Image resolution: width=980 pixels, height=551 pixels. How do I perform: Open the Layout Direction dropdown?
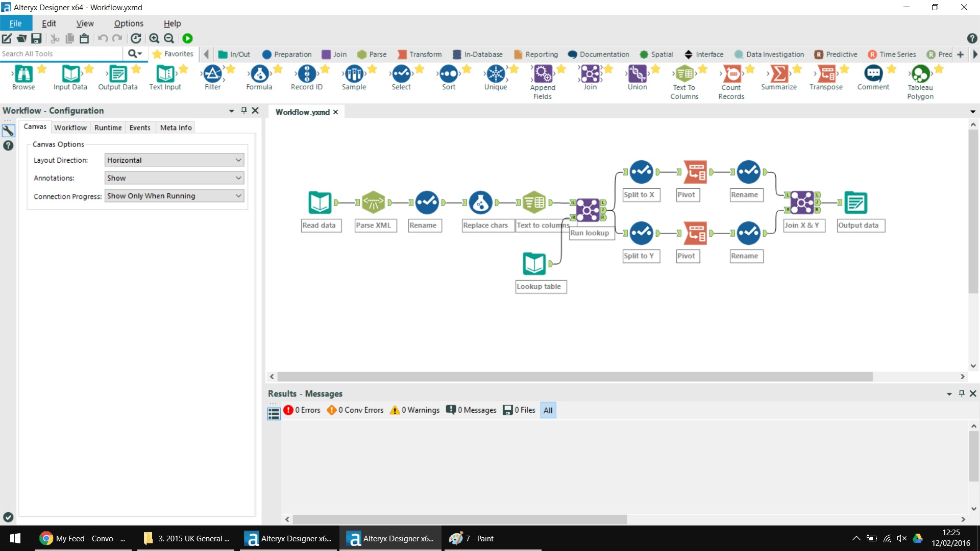[174, 160]
